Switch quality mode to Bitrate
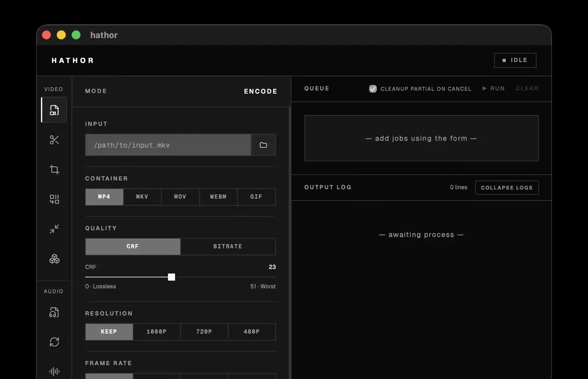This screenshot has width=588, height=379. (228, 247)
